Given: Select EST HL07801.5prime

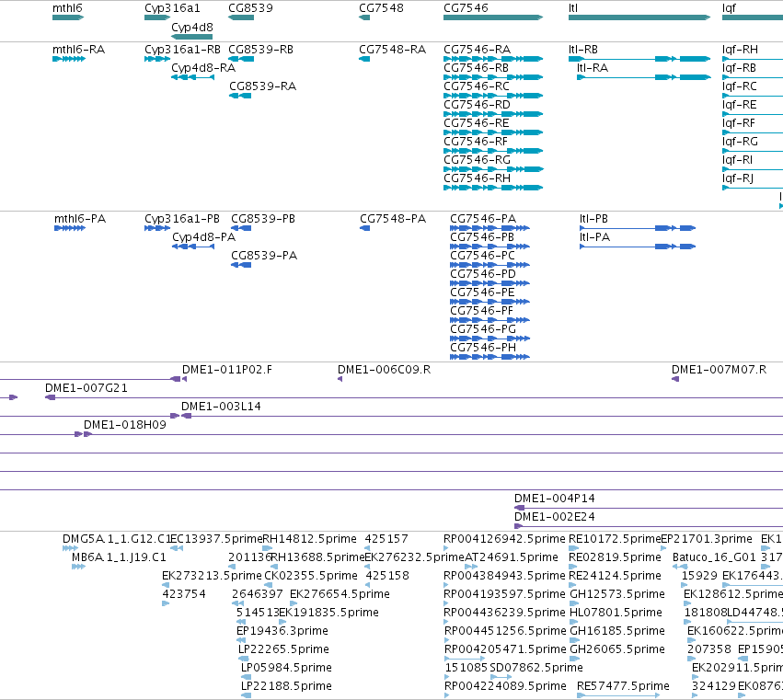Looking at the screenshot, I should pyautogui.click(x=574, y=622).
